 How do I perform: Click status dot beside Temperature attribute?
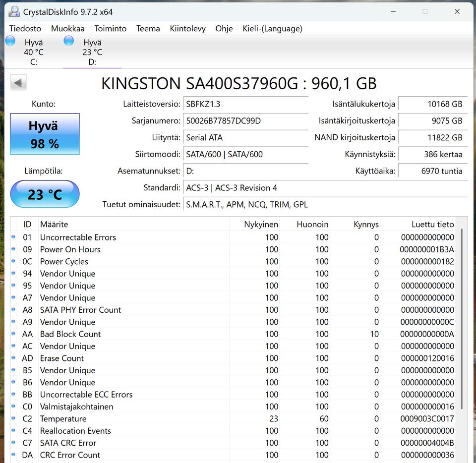pos(13,419)
